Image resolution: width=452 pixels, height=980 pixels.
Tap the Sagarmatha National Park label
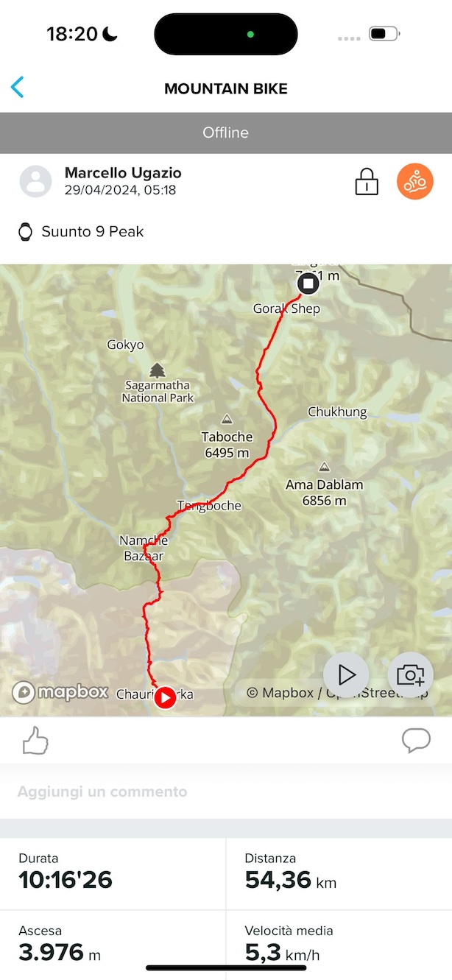[x=158, y=391]
